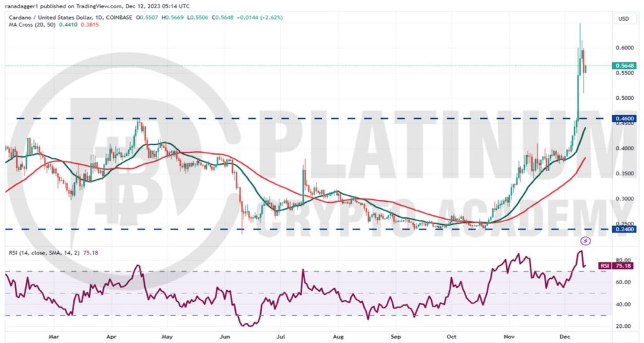Click the May label on time axis
644x343 pixels.
167,337
